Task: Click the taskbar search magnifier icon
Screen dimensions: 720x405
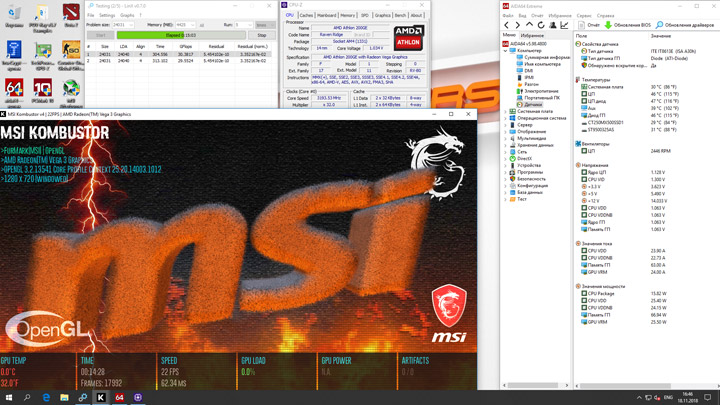Action: [27, 398]
